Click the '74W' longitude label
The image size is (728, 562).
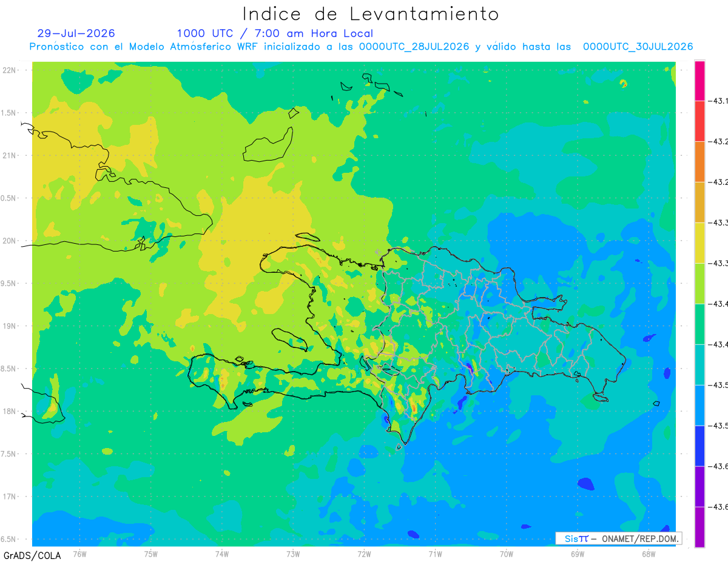(x=222, y=554)
